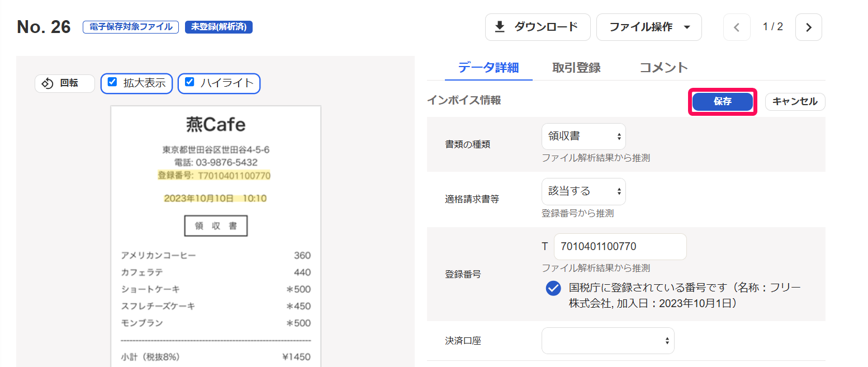Switch to the コメント tab

tap(663, 68)
